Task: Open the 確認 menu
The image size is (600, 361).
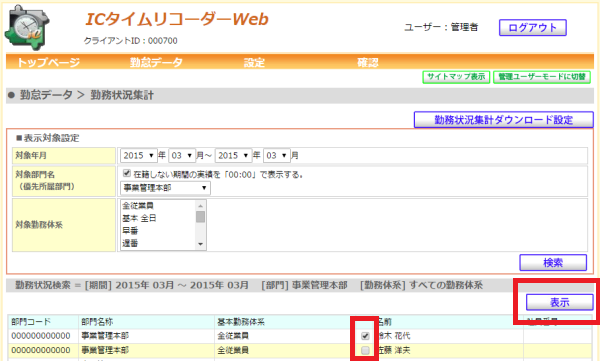Action: click(368, 62)
